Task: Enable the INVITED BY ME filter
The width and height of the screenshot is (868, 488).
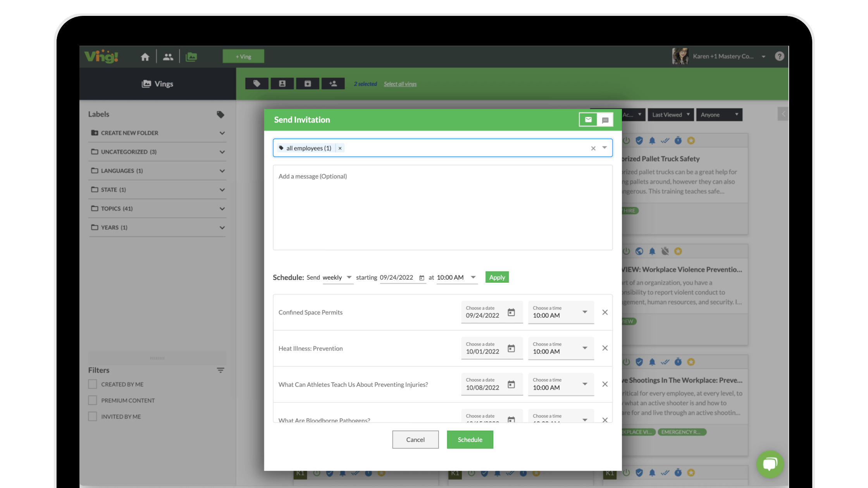Action: (x=93, y=416)
